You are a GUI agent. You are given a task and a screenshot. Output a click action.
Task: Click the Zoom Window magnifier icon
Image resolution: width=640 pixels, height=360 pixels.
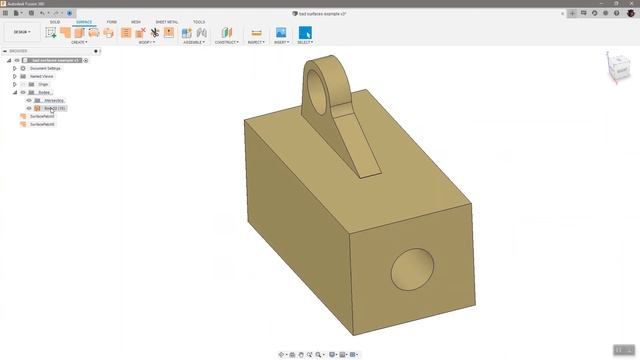318,355
